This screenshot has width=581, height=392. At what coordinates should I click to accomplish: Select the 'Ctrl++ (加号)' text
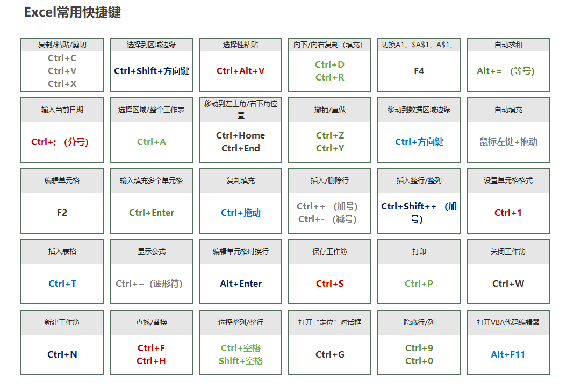[327, 206]
